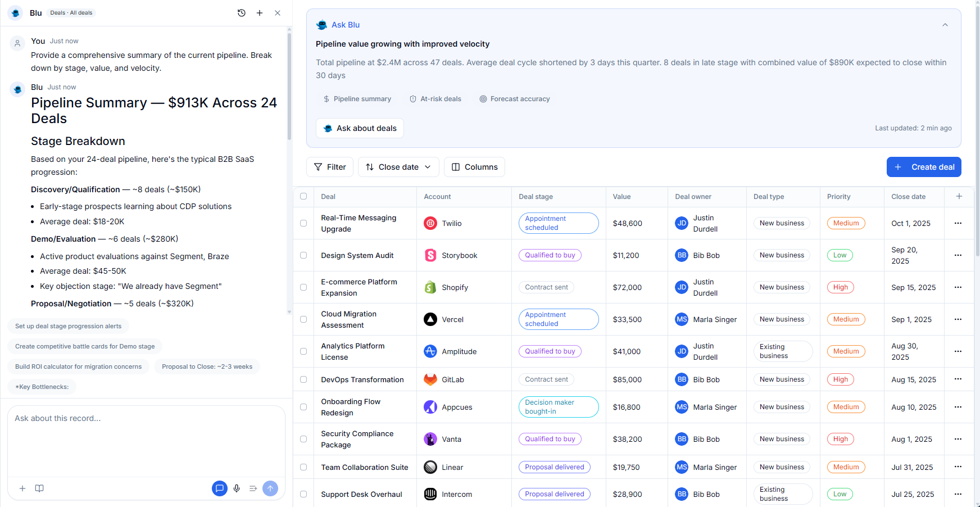This screenshot has height=507, width=980.
Task: Check the select-all checkbox in table header
Action: (303, 196)
